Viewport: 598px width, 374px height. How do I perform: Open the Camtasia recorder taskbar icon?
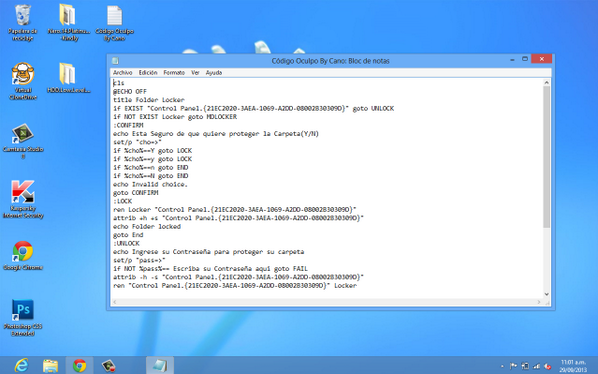click(109, 366)
